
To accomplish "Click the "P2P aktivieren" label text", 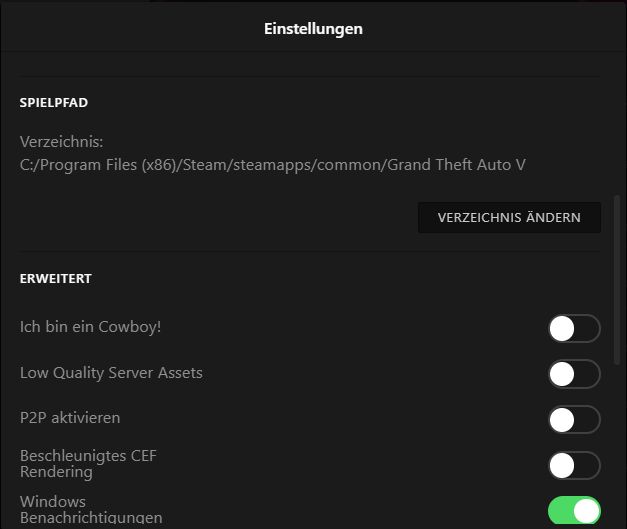I will pos(70,418).
